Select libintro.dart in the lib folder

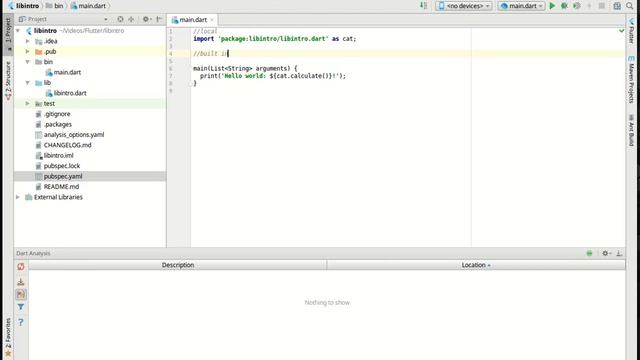pos(70,93)
